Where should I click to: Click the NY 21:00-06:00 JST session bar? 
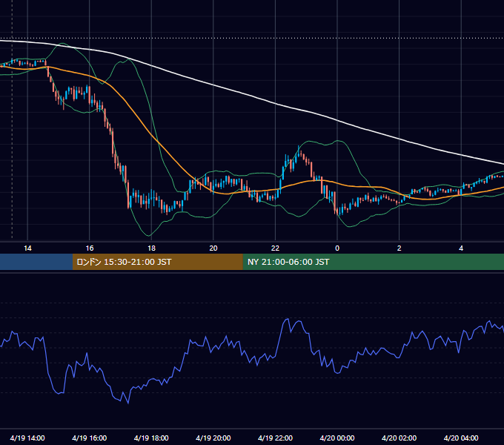[x=373, y=262]
